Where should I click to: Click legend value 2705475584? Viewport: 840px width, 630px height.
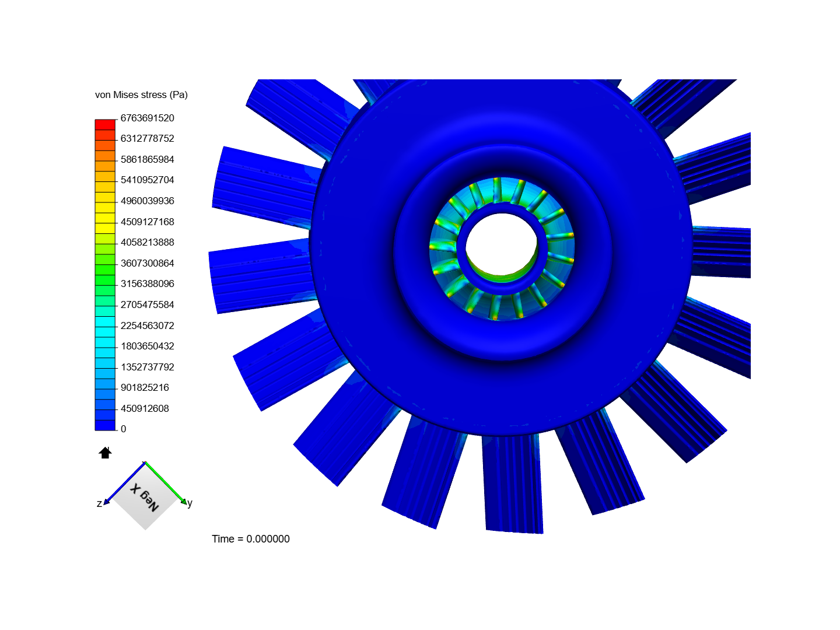pos(148,304)
